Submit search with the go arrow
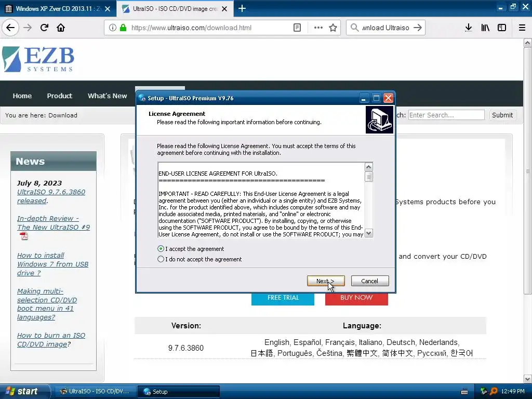The height and width of the screenshot is (399, 532). pos(418,28)
